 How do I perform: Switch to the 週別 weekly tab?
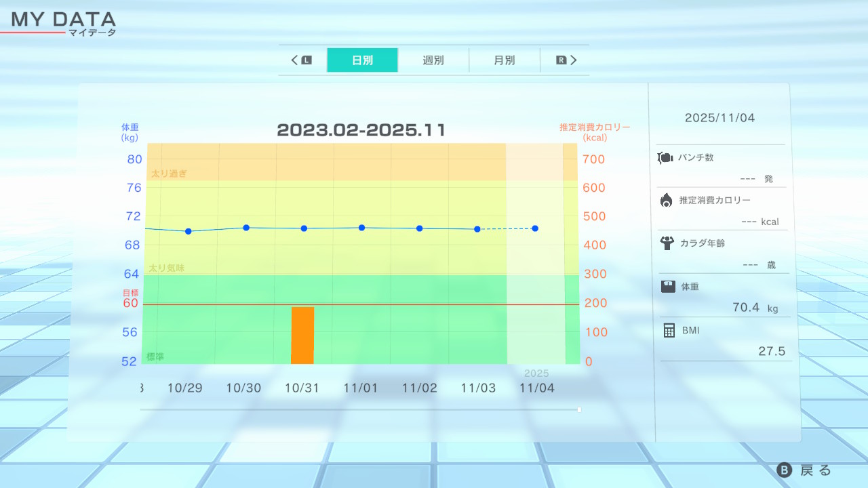[x=433, y=60]
